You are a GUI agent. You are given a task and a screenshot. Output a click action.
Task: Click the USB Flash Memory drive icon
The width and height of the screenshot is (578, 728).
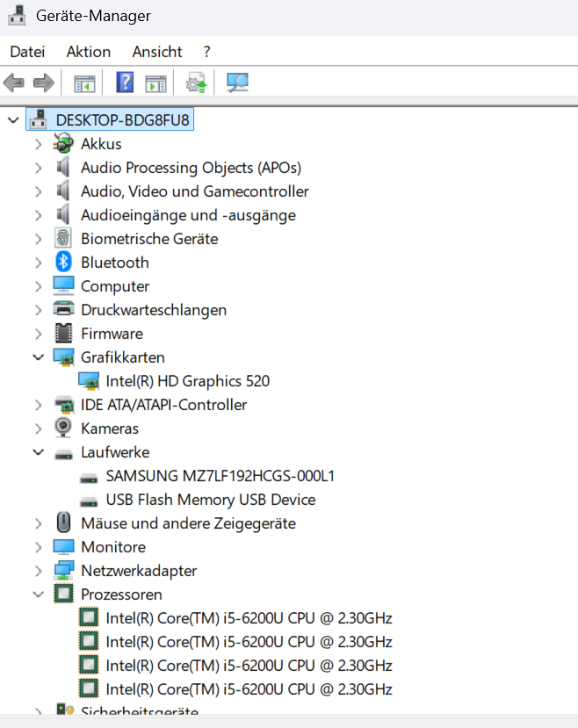88,501
